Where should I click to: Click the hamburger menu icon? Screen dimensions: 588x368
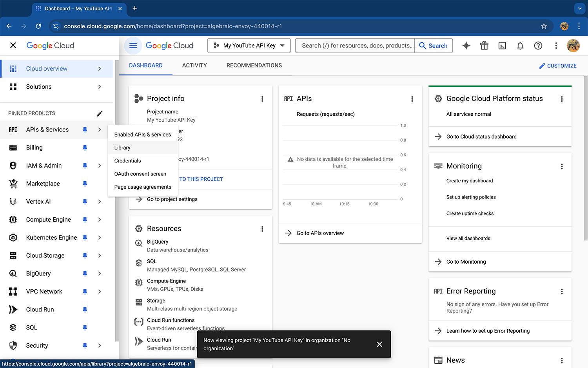coord(133,46)
